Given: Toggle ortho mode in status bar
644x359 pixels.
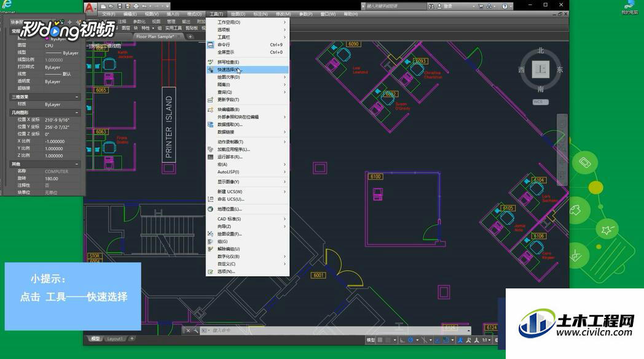Looking at the screenshot, I should [402, 340].
